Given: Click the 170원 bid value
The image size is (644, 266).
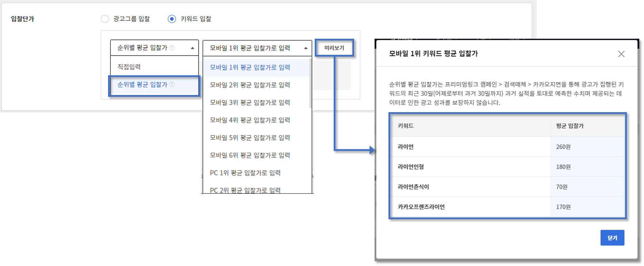Looking at the screenshot, I should [563, 207].
